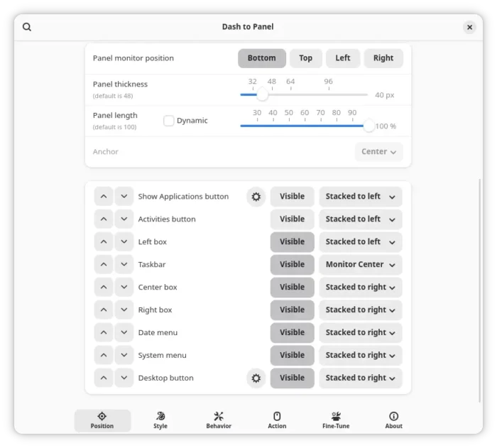The image size is (497, 448).
Task: Switch to the Position tab
Action: (x=102, y=420)
